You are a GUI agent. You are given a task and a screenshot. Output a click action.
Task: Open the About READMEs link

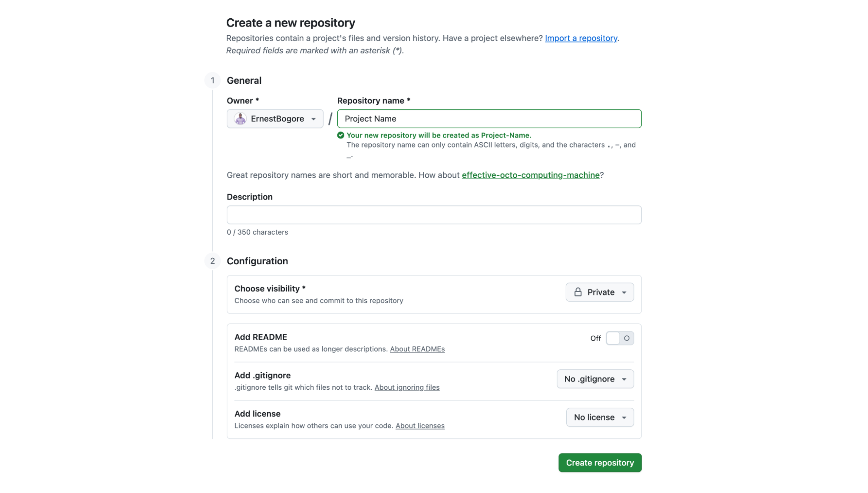[417, 349]
